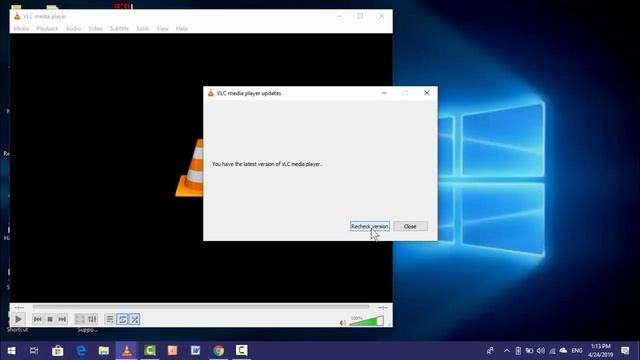The image size is (640, 360).
Task: Stop playback in VLC
Action: click(50, 319)
